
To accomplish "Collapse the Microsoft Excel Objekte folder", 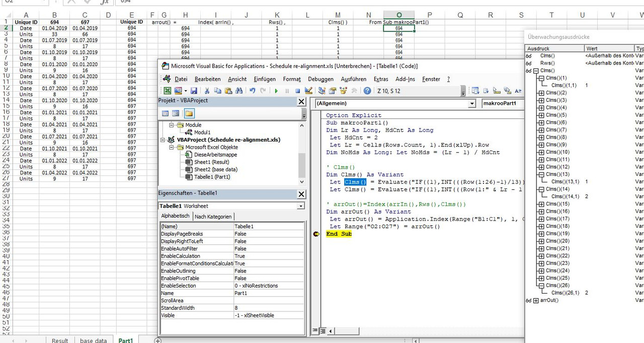I will click(172, 147).
